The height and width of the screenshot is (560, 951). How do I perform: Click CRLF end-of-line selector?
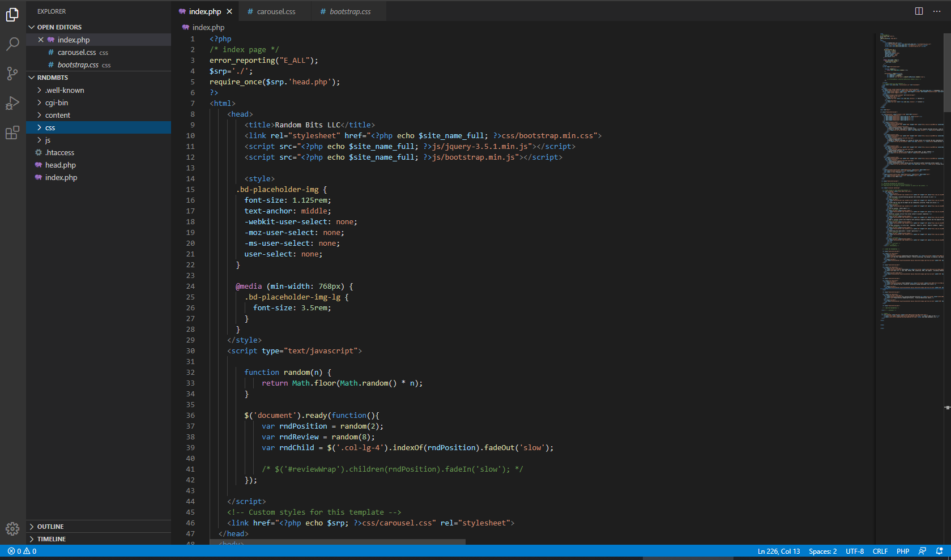click(880, 551)
